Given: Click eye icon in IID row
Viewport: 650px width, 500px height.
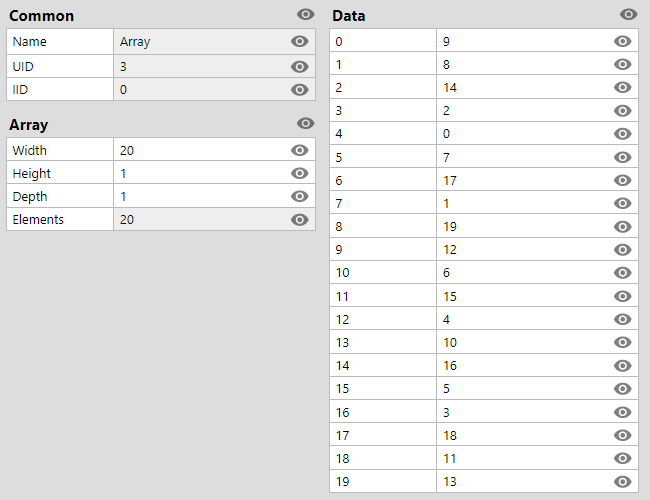Looking at the screenshot, I should pyautogui.click(x=299, y=90).
